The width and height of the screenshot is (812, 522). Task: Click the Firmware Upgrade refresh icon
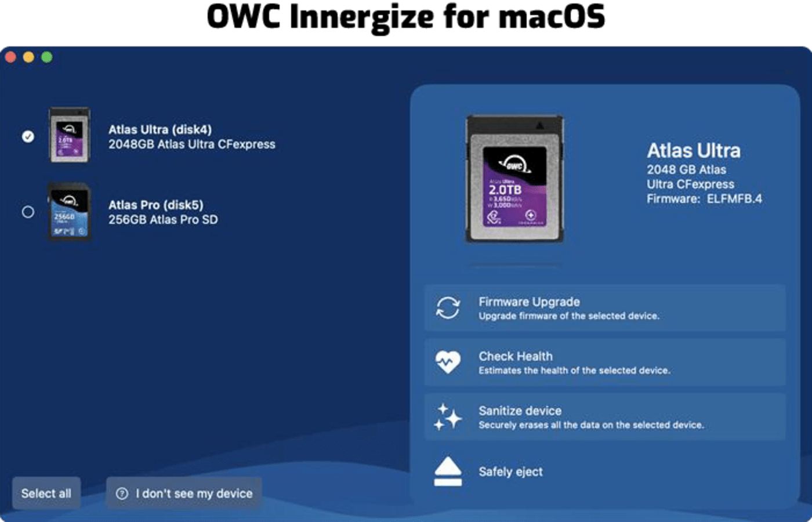click(x=447, y=309)
